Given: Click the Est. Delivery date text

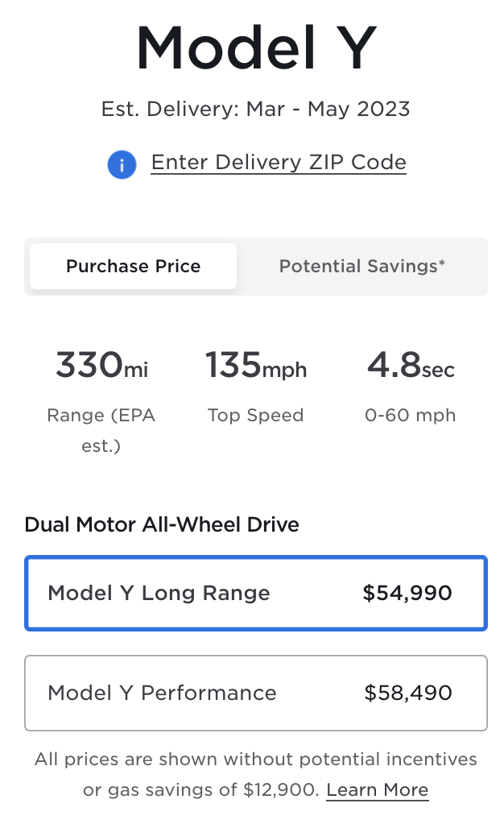Looking at the screenshot, I should point(256,109).
